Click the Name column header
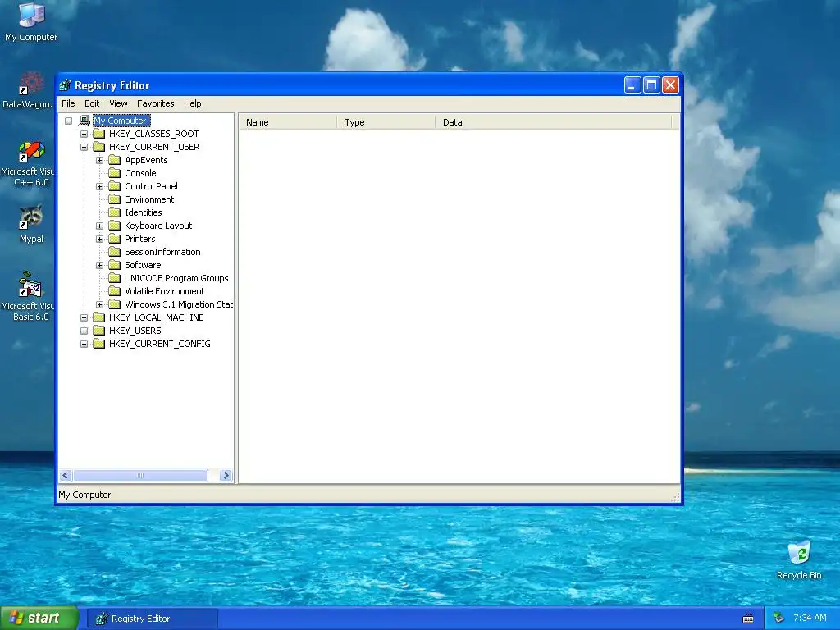The height and width of the screenshot is (630, 840). [x=288, y=122]
